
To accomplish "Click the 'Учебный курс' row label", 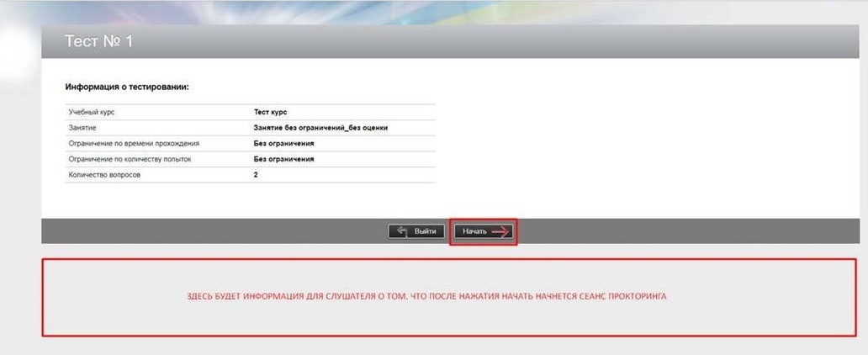I will (92, 112).
